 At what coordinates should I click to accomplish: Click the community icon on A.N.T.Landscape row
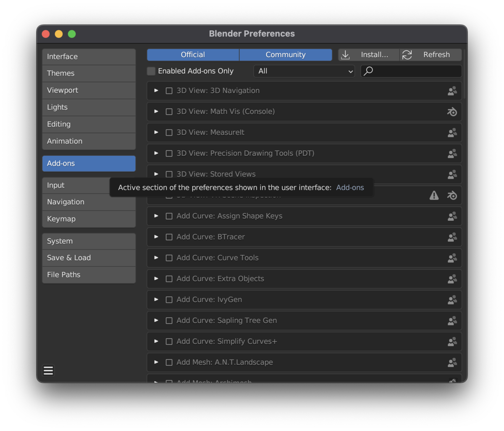[452, 363]
